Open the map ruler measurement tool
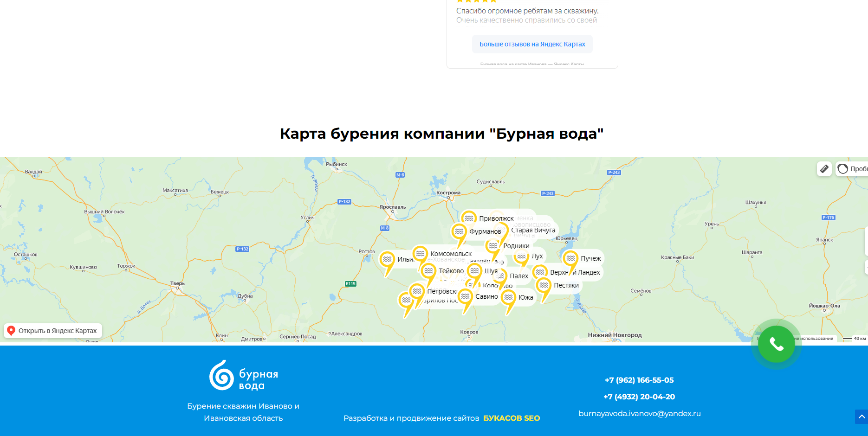868x436 pixels. pos(824,169)
